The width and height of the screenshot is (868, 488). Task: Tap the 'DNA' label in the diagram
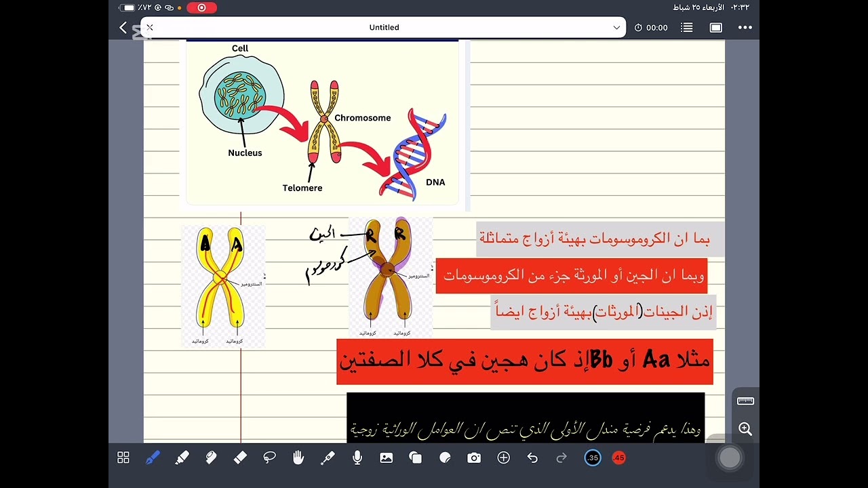(x=435, y=182)
